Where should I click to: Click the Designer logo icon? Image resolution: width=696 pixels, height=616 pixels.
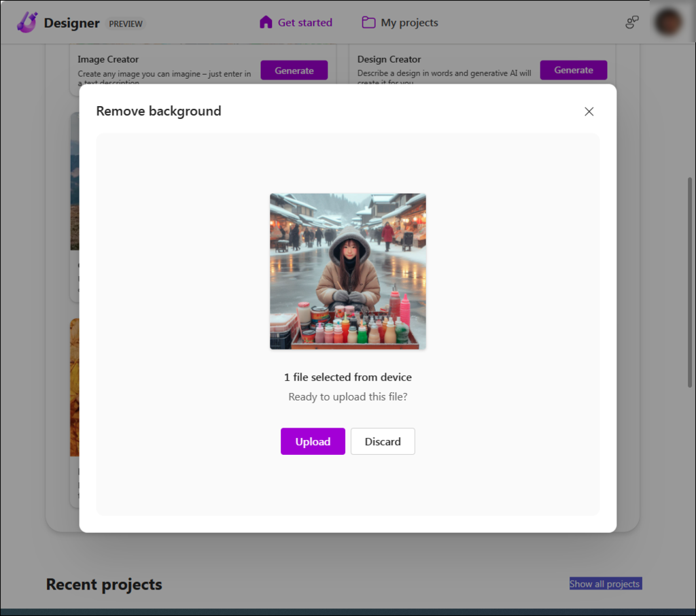pyautogui.click(x=27, y=22)
